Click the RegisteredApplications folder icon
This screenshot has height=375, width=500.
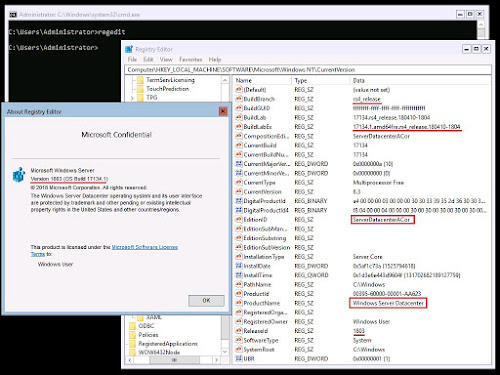[132, 344]
